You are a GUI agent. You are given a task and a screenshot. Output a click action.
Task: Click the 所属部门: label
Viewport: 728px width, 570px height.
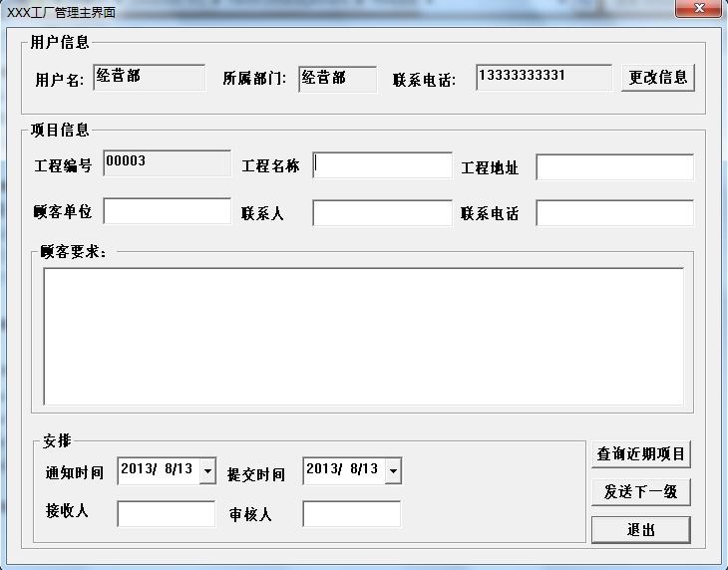click(x=254, y=79)
